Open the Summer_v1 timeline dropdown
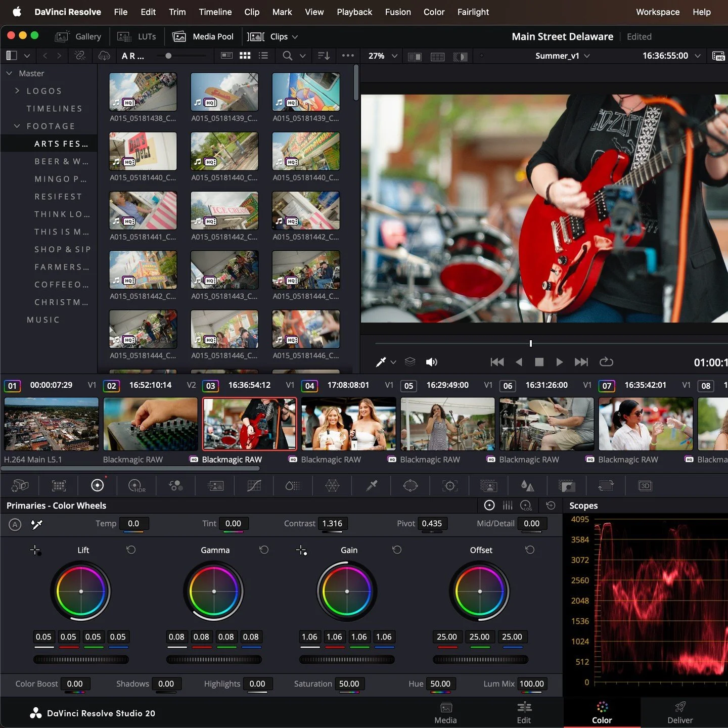The width and height of the screenshot is (728, 728). tap(587, 56)
